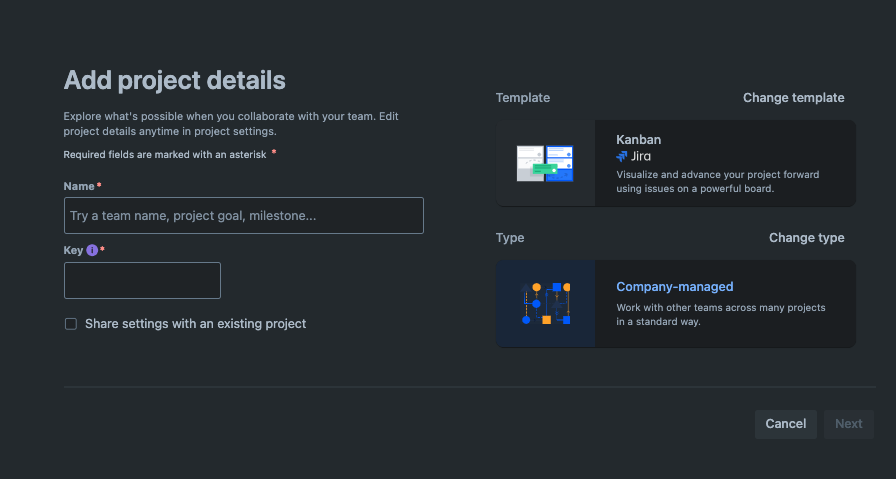896x479 pixels.
Task: Proceed with the Next button
Action: pos(849,424)
